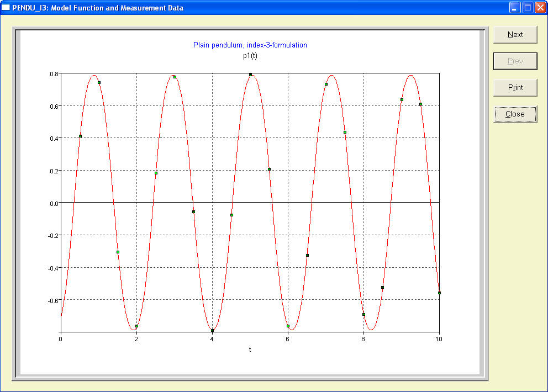
Task: Click the green data point at t=5 peak
Action: (250, 75)
